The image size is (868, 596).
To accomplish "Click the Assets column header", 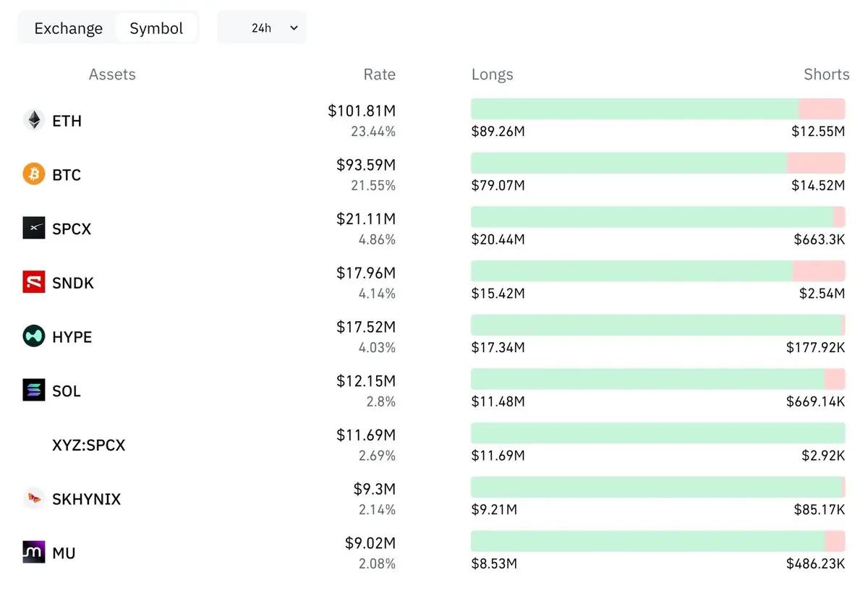I will pyautogui.click(x=112, y=74).
